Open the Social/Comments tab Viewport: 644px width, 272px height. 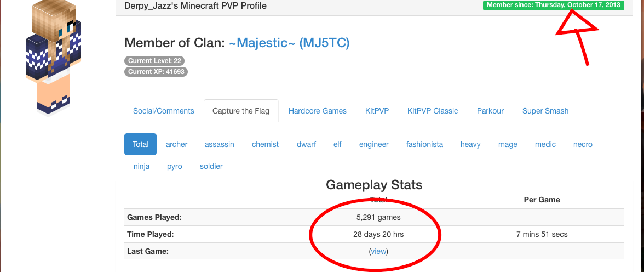(163, 111)
